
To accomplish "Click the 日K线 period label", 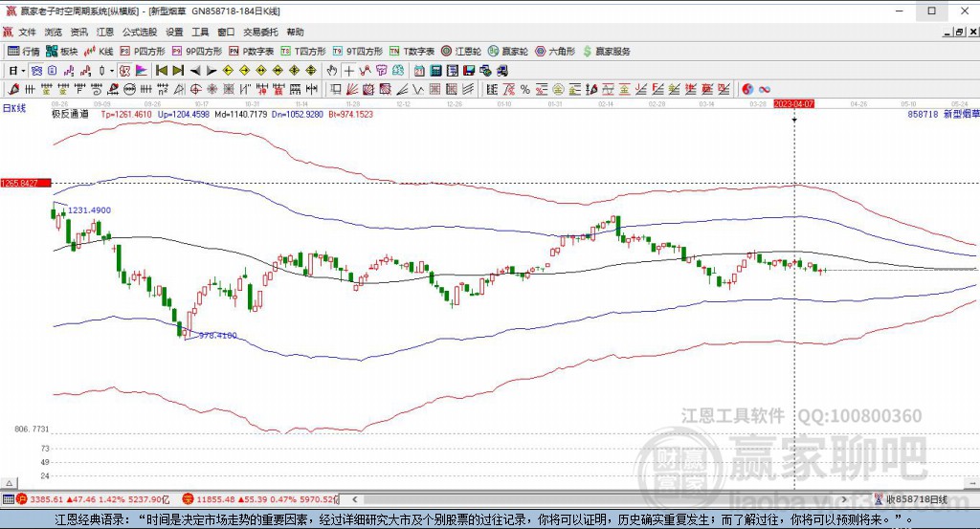I will (14, 108).
